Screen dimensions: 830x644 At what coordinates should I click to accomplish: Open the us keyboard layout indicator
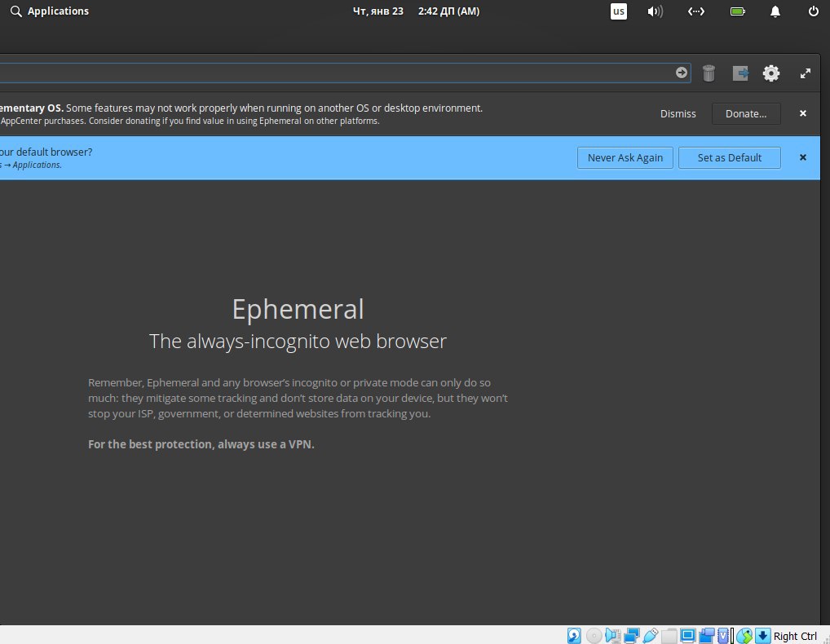(619, 11)
